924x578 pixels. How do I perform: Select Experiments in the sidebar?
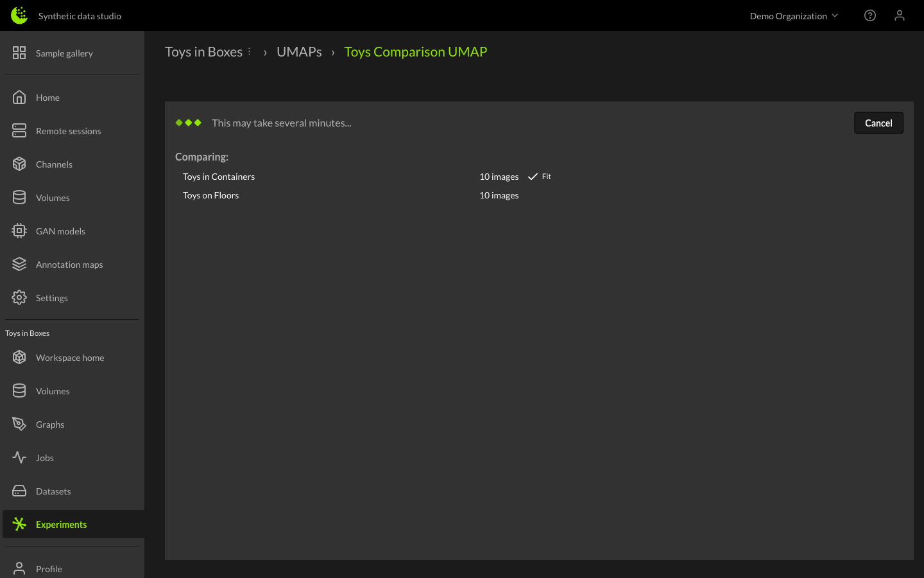coord(61,525)
